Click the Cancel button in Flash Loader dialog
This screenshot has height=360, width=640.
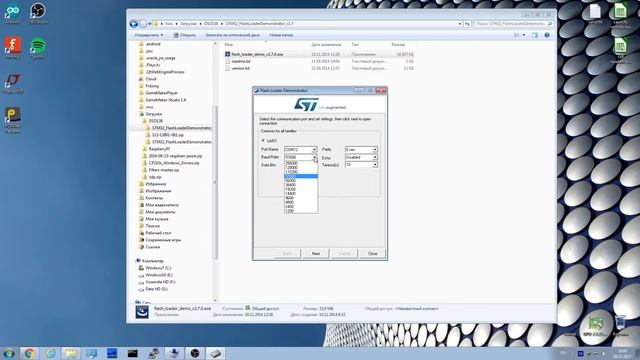(344, 253)
